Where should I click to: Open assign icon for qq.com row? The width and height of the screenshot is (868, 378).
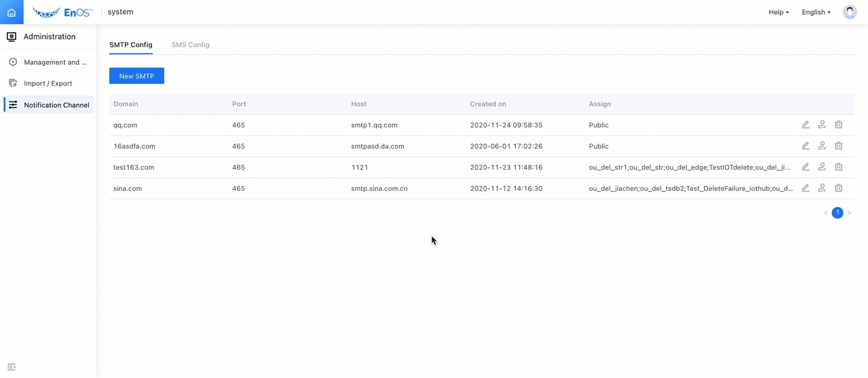tap(822, 125)
